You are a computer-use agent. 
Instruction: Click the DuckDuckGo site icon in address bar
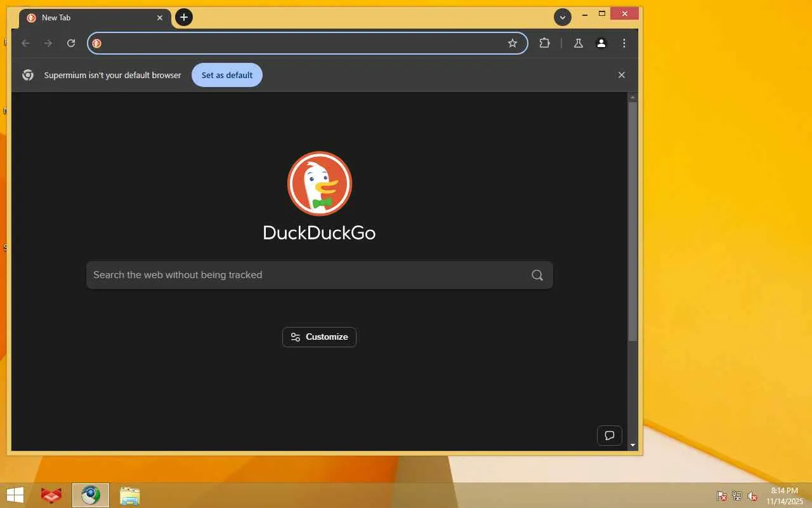click(x=97, y=43)
